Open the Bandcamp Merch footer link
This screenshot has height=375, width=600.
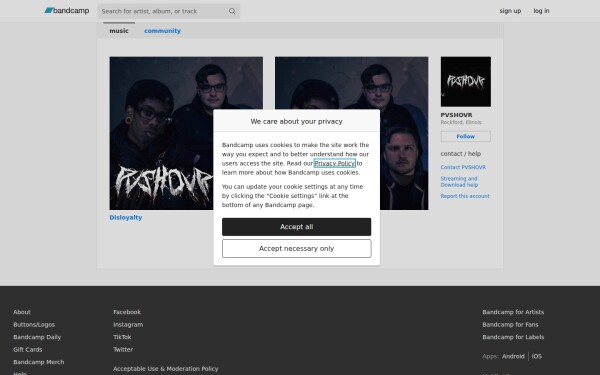tap(39, 362)
